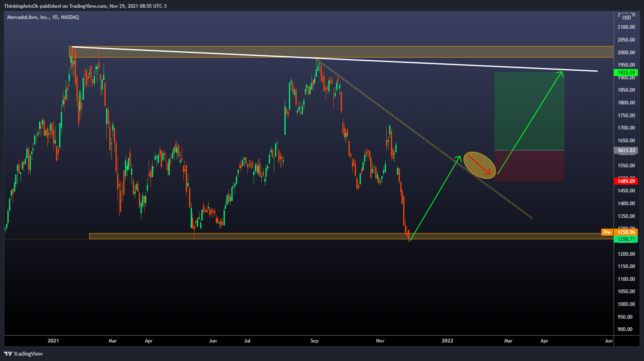Screen dimensions: 644x361
Task: Select the red stop-loss zone of long position
Action: click(529, 166)
